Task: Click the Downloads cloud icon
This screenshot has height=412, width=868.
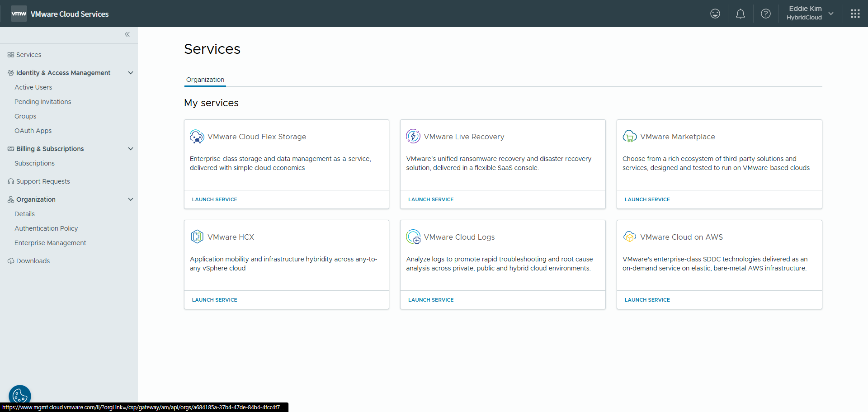Action: 11,261
